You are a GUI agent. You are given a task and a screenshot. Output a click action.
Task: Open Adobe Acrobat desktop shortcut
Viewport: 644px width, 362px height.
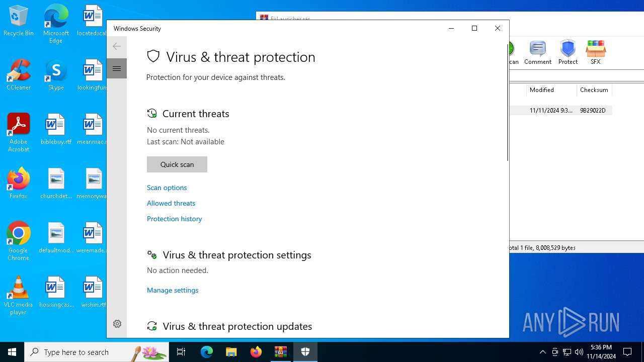[19, 133]
